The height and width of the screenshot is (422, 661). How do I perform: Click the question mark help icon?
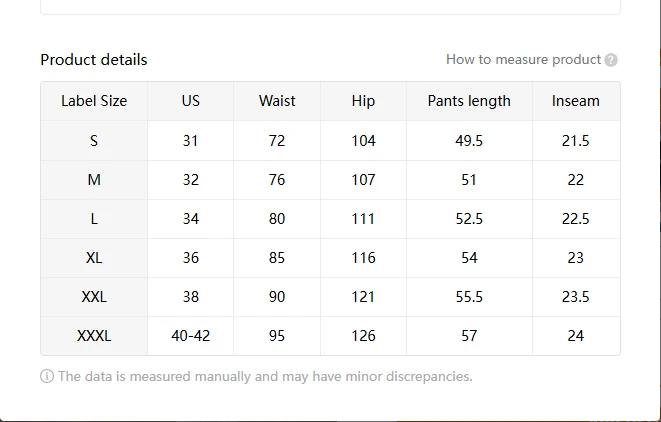coord(611,60)
